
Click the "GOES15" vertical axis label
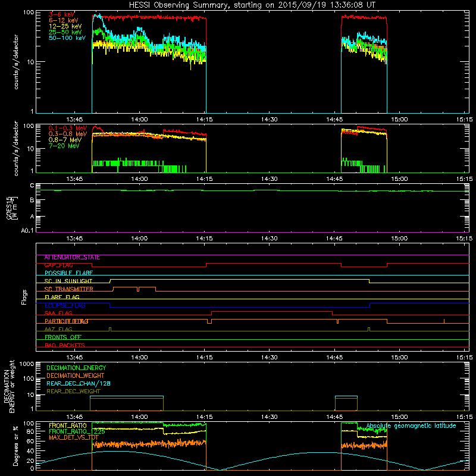click(x=10, y=208)
